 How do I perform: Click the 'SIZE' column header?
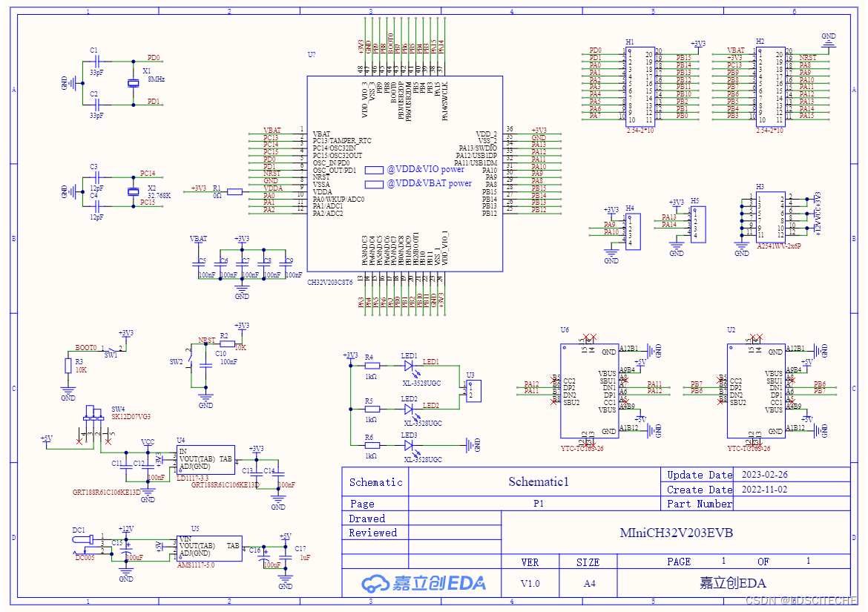tap(588, 562)
